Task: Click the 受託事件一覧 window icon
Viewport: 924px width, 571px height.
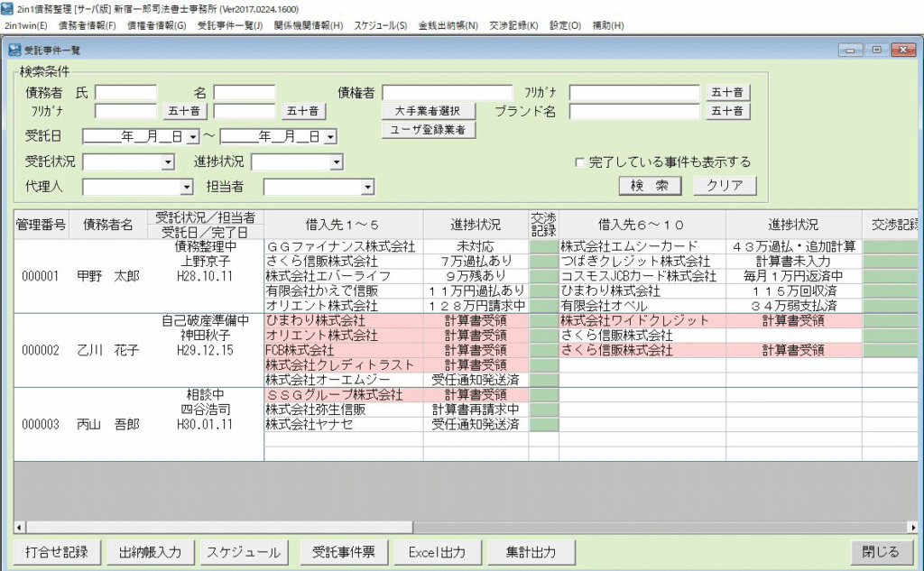Action: [x=14, y=51]
